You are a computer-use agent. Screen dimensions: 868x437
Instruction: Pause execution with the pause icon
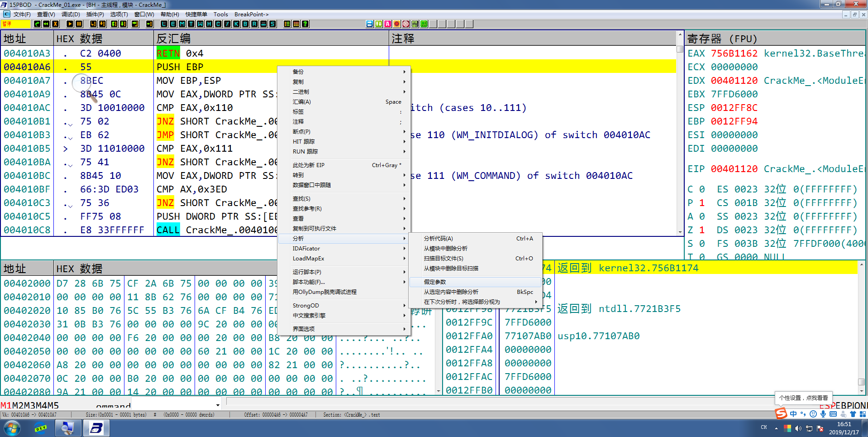[79, 24]
